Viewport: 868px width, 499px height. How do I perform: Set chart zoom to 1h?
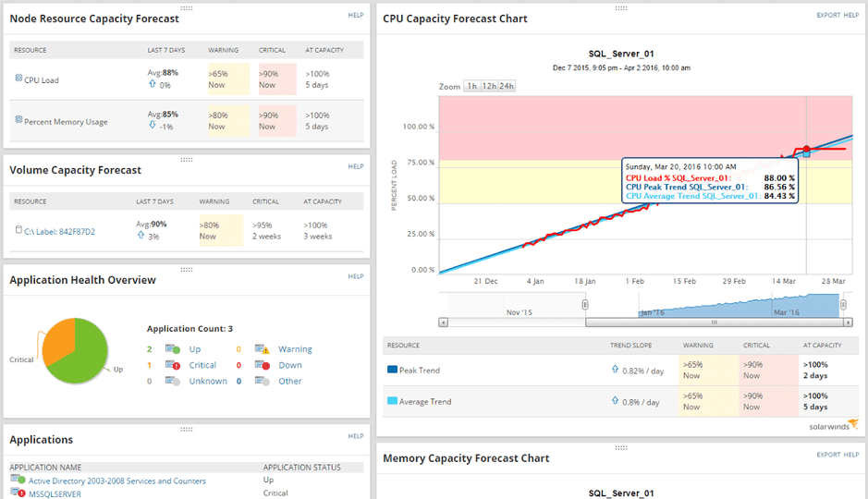(x=471, y=86)
